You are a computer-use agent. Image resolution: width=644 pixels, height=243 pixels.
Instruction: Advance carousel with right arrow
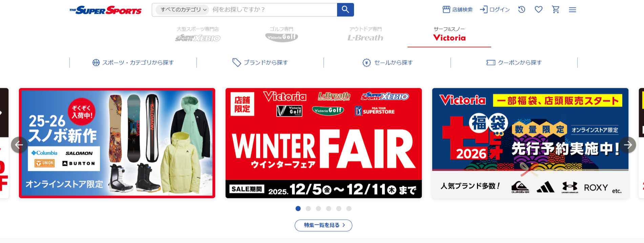tap(628, 145)
